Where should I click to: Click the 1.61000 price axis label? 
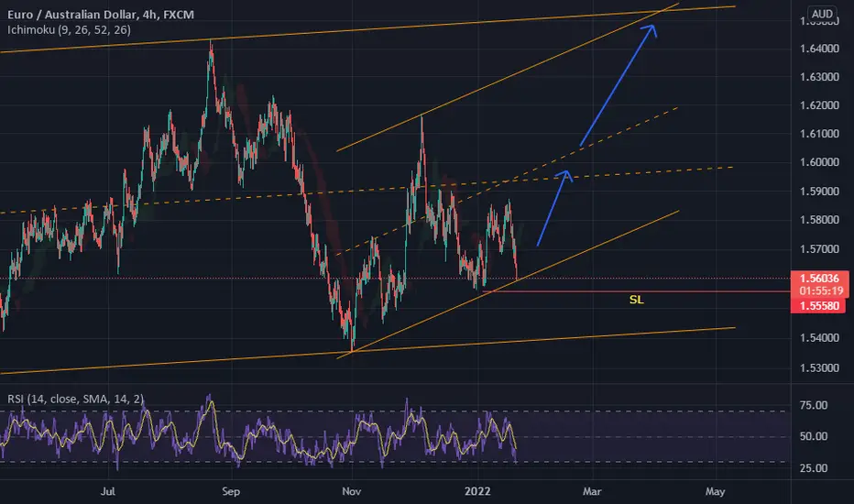(819, 134)
